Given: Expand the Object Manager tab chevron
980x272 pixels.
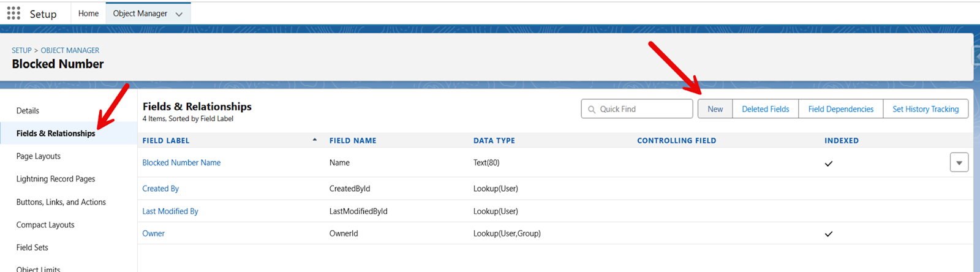Looking at the screenshot, I should point(179,14).
